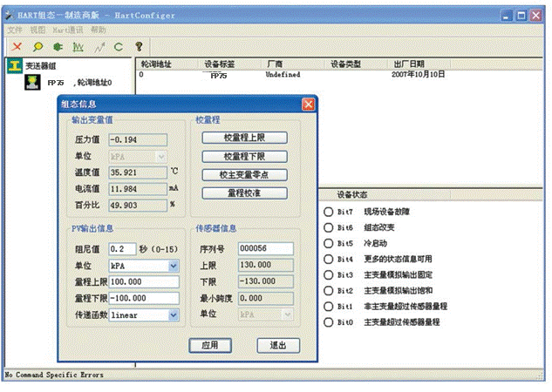This screenshot has height=392, width=552.
Task: Open the PV output 单位 kPA dropdown
Action: [174, 265]
